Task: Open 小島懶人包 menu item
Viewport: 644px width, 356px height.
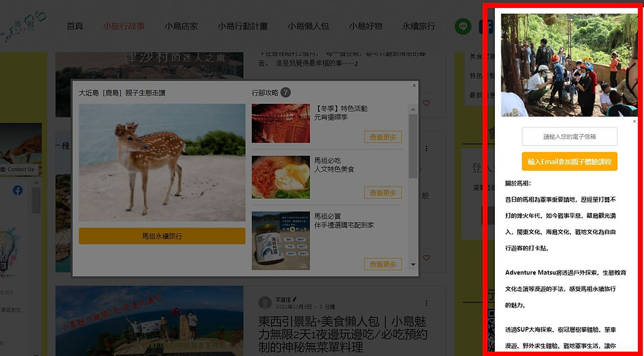Action: point(308,26)
